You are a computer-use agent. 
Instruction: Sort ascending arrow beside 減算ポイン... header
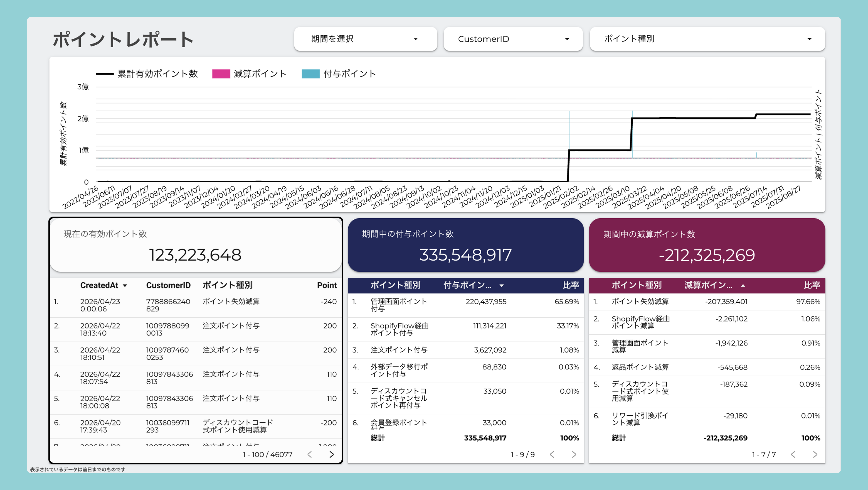click(743, 286)
